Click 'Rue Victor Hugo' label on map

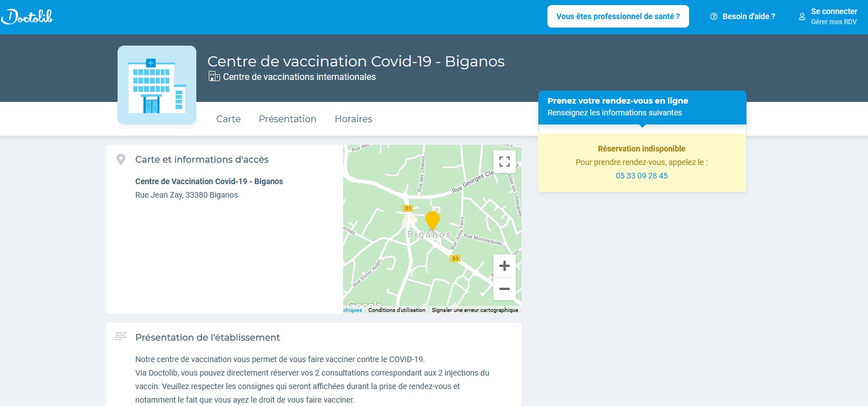tap(367, 274)
